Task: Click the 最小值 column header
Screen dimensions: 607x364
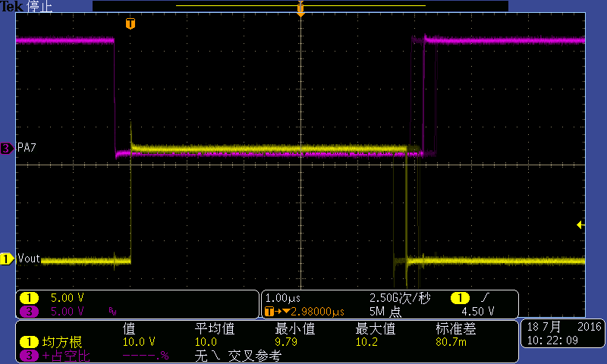Action: (x=294, y=329)
